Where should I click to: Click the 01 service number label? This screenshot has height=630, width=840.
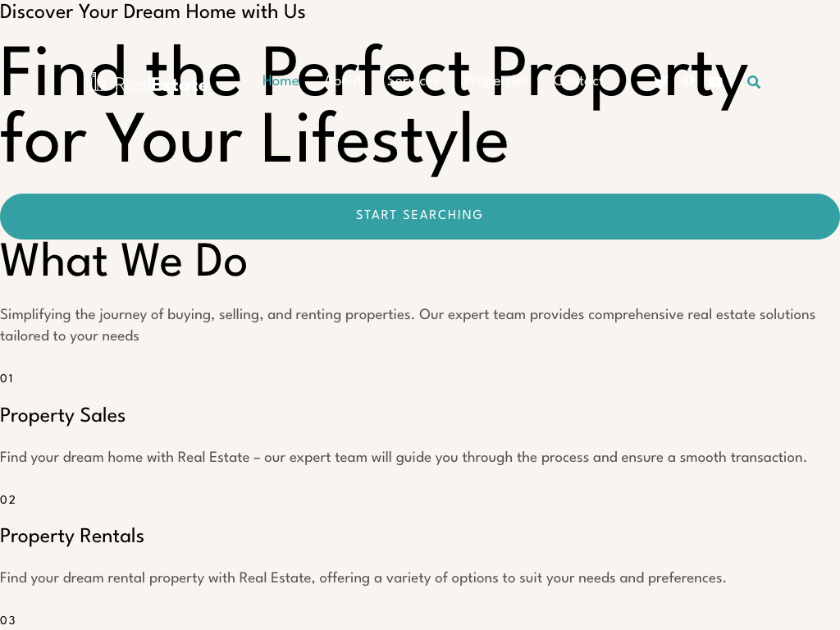tap(7, 378)
